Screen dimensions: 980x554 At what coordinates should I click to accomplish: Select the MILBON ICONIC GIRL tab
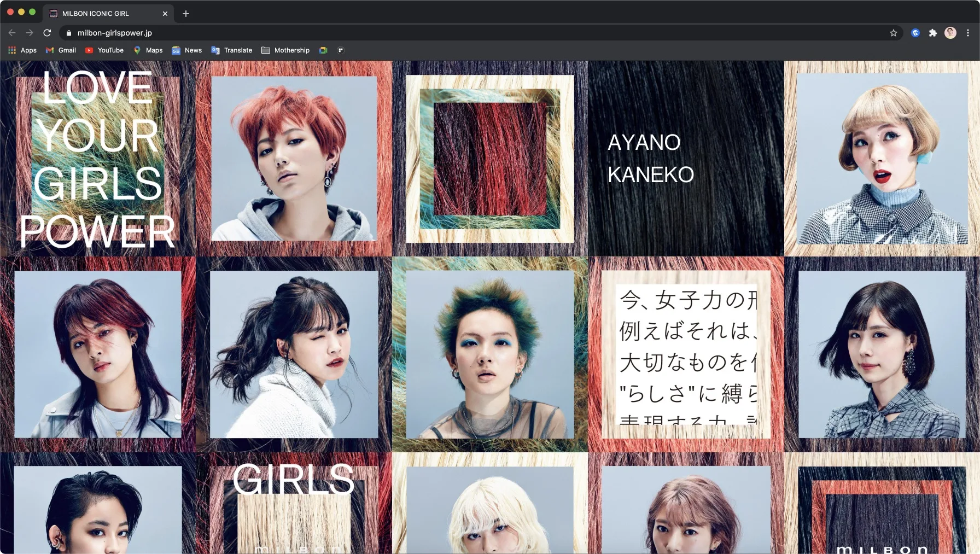tap(108, 14)
